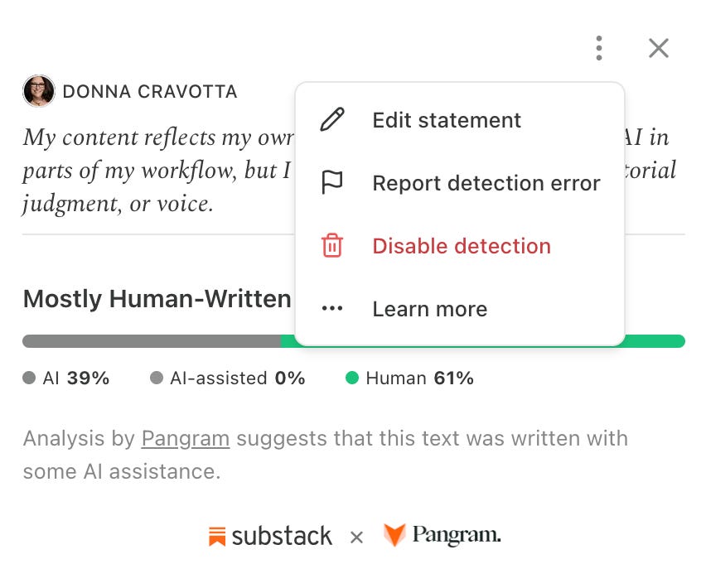The image size is (706, 588).
Task: Click the Human 61% legend item
Action: coord(409,378)
